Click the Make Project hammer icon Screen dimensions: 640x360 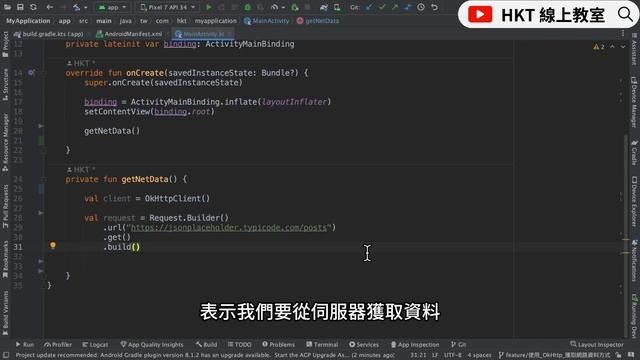coord(76,7)
